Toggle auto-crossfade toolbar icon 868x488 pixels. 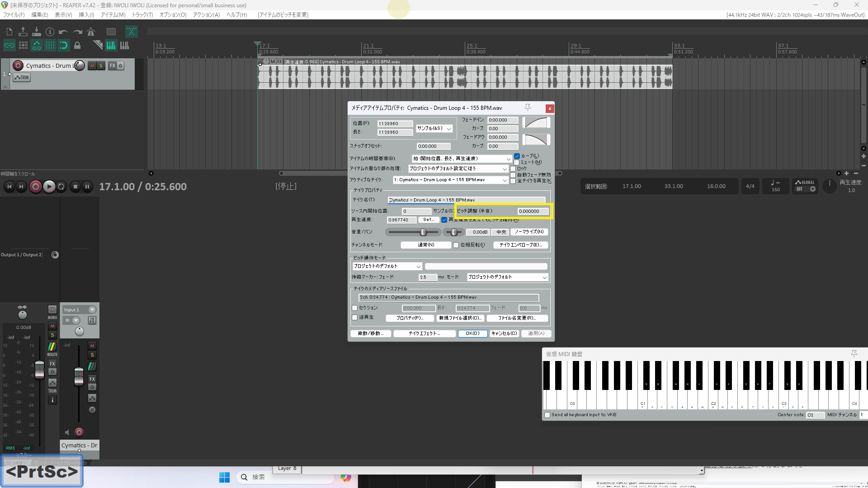pyautogui.click(x=131, y=32)
